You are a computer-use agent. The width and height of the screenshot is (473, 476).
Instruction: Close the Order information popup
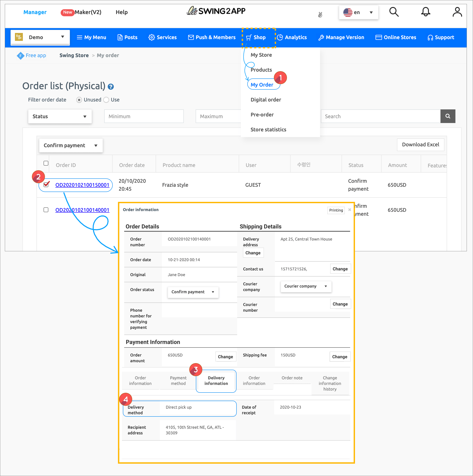[349, 210]
